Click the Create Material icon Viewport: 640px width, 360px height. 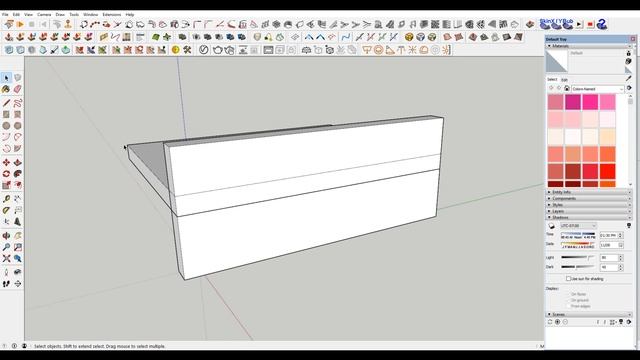(x=629, y=61)
